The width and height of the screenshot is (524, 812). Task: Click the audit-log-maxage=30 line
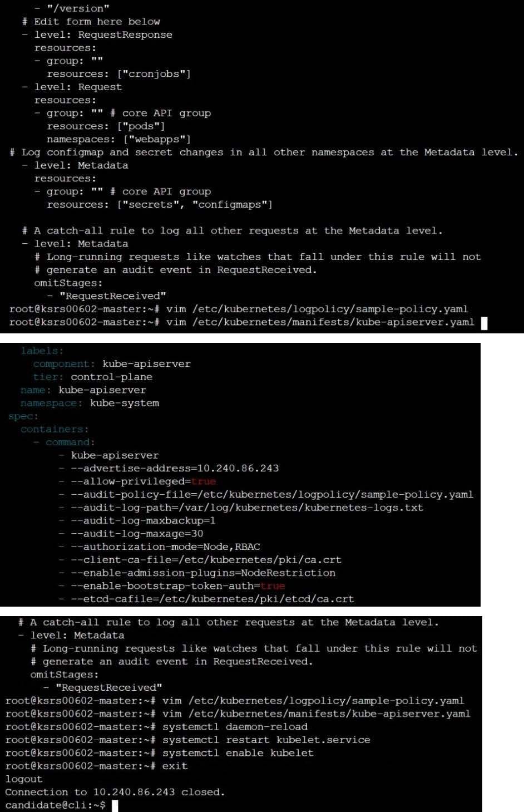tap(137, 533)
